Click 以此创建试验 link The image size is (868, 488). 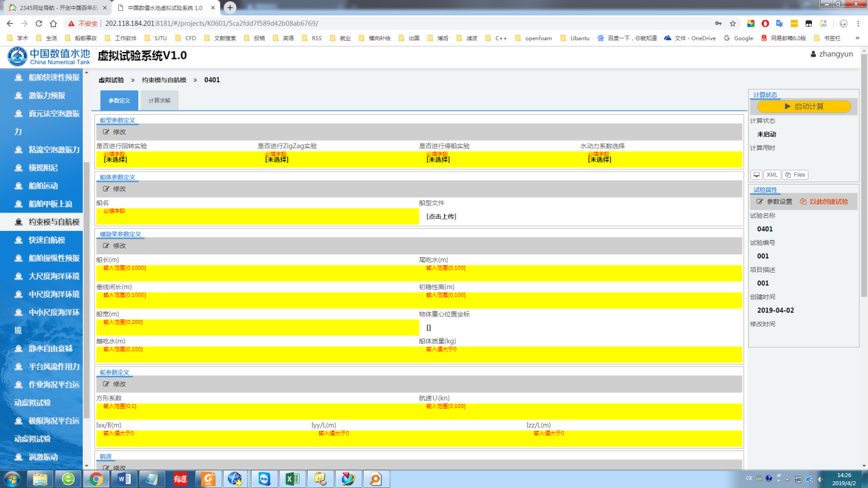tap(824, 202)
